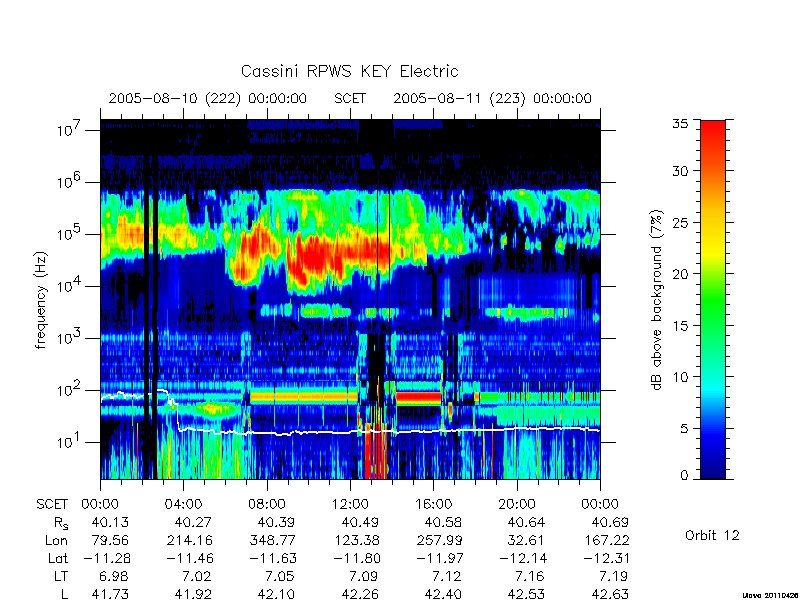This screenshot has width=800, height=600.
Task: Click the colorbar tick label 15
Action: click(680, 325)
